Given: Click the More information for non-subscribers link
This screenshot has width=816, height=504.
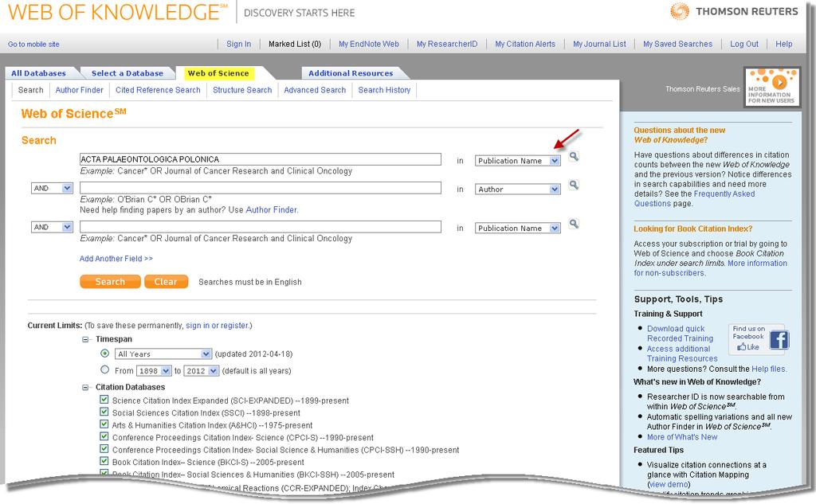Looking at the screenshot, I should pyautogui.click(x=710, y=268).
